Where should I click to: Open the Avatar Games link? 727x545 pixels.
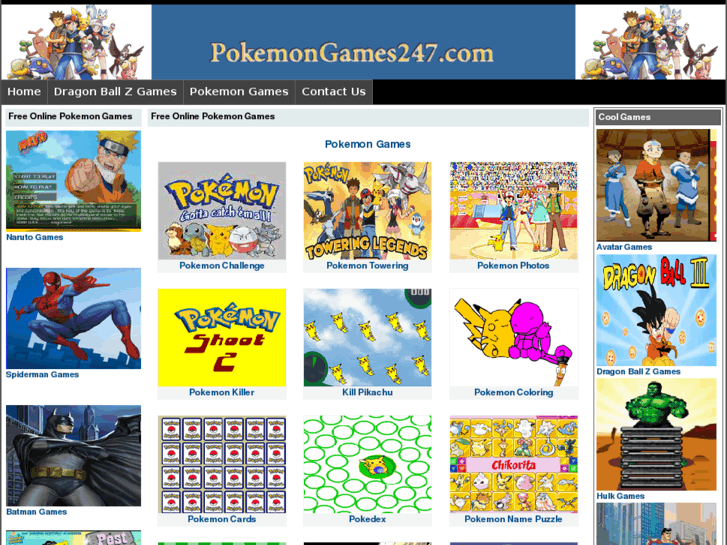(624, 247)
